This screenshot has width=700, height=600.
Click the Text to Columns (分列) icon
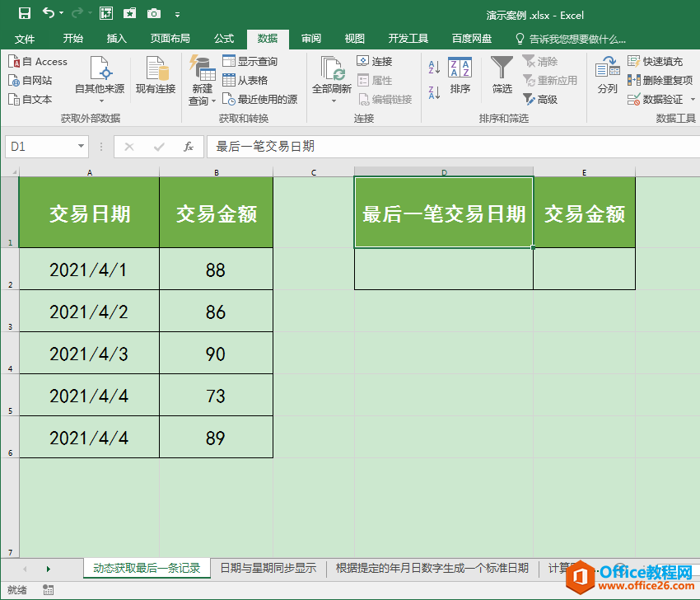coord(607,74)
